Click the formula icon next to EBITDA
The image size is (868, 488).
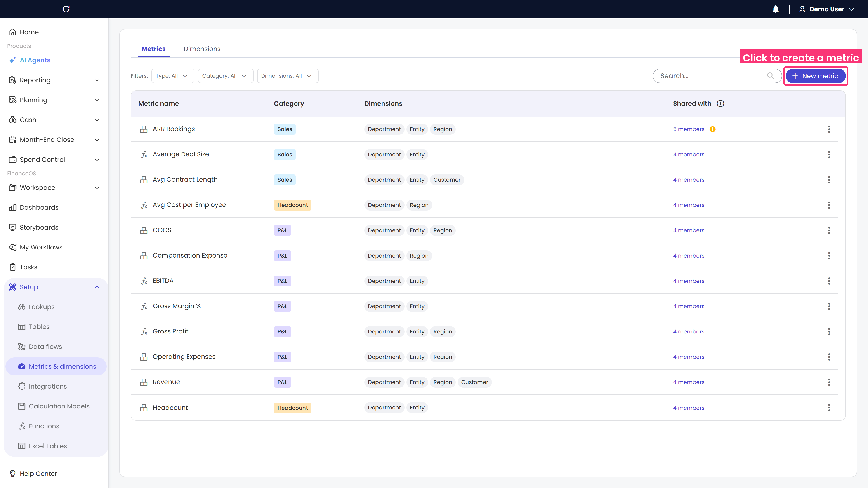tap(144, 281)
